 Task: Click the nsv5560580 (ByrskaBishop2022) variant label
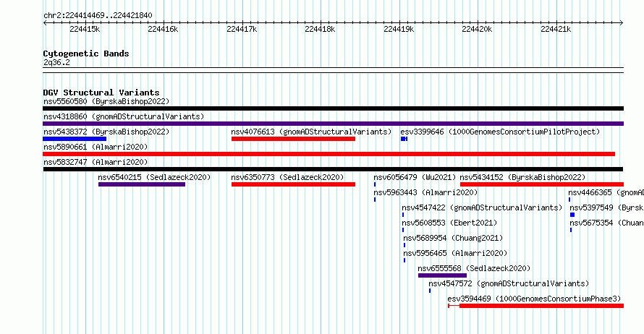(x=106, y=101)
